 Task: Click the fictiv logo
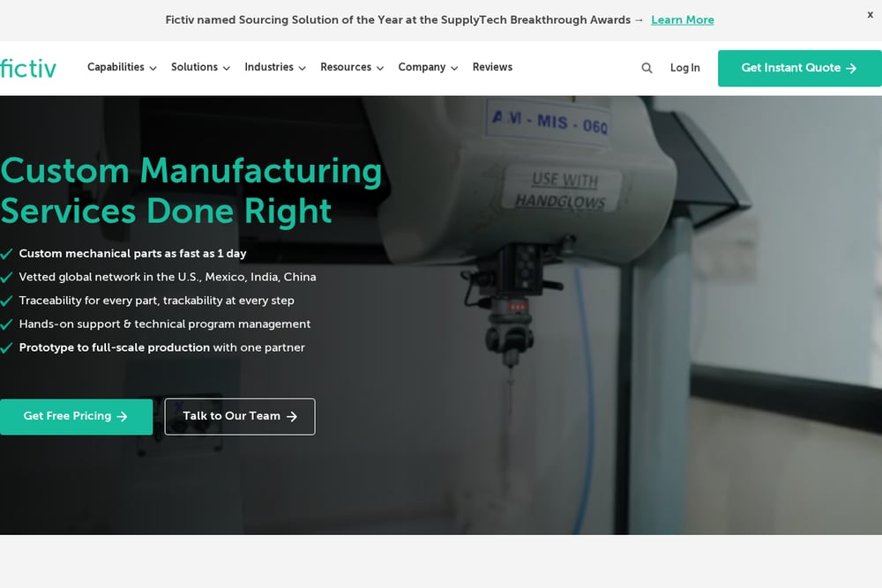pyautogui.click(x=28, y=68)
